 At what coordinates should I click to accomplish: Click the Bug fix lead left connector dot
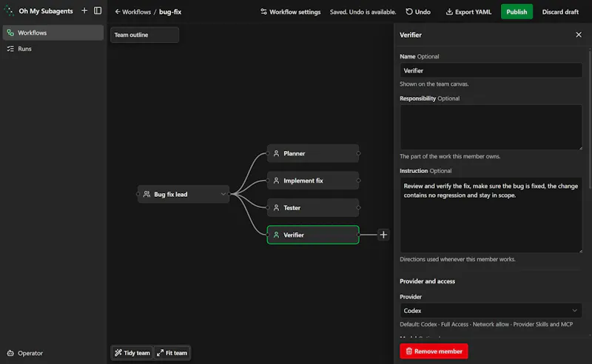click(138, 194)
